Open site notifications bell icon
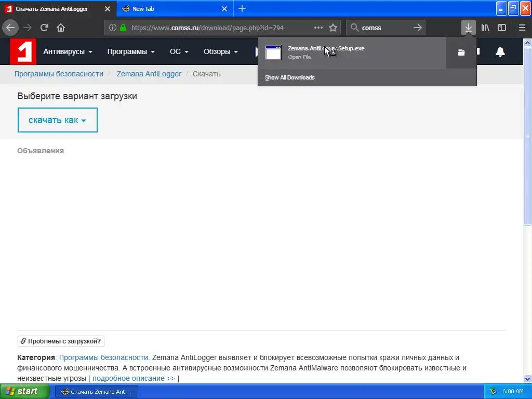Screen dimensions: 532x399 click(500, 51)
